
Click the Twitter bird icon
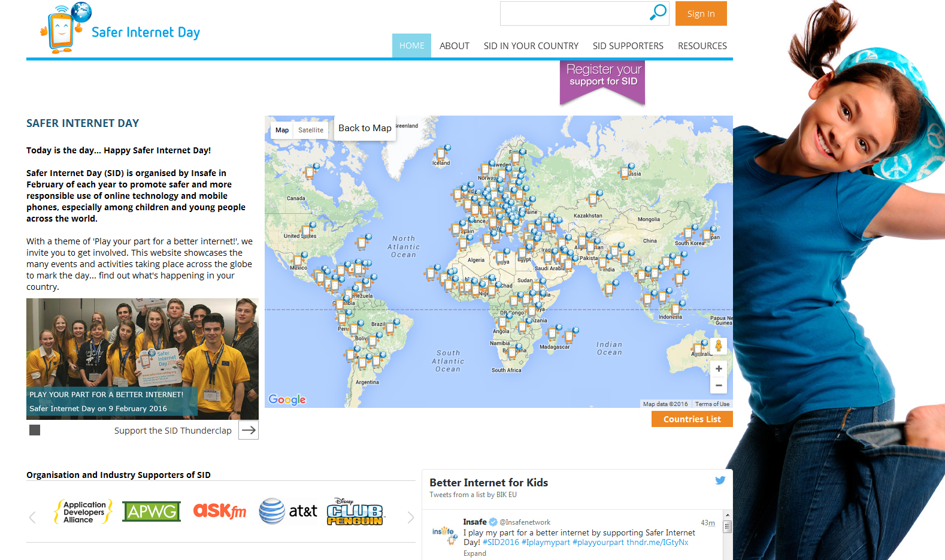pyautogui.click(x=720, y=480)
